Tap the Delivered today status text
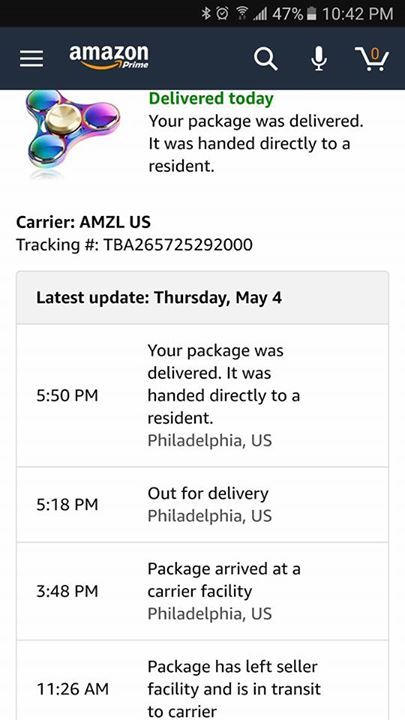 [211, 98]
